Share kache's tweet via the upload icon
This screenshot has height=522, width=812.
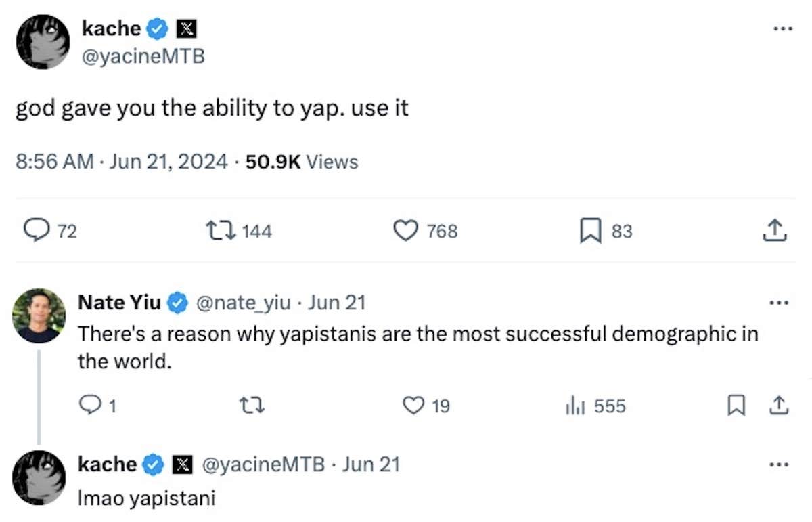click(x=775, y=230)
